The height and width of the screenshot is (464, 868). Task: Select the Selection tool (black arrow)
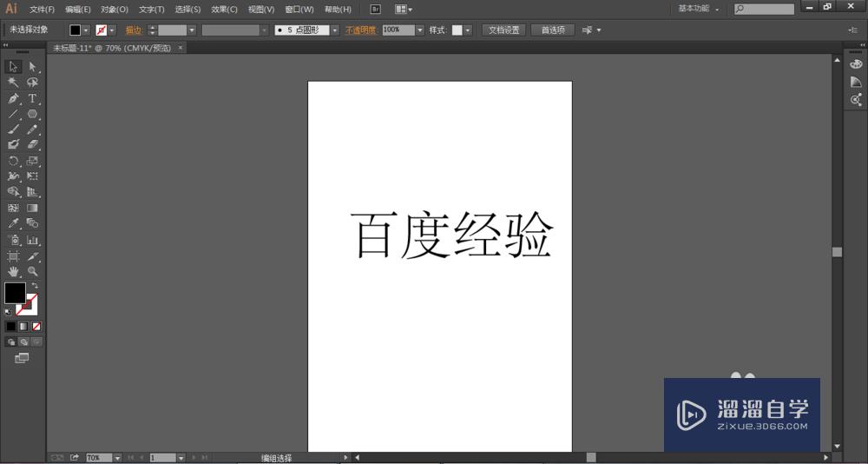(13, 67)
